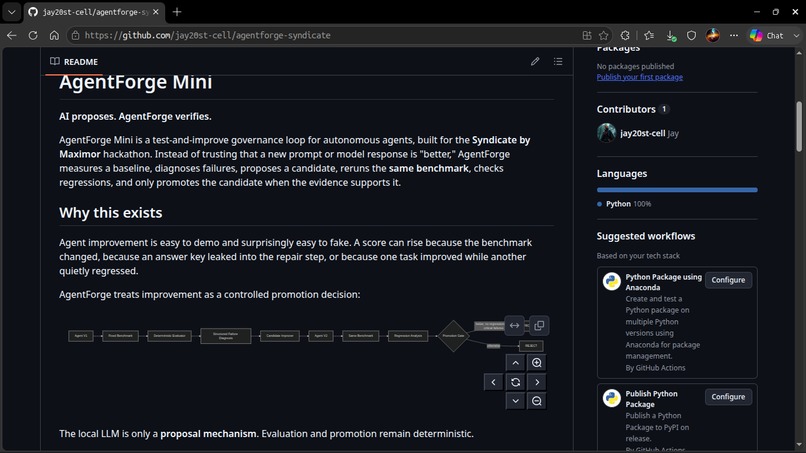806x453 pixels.
Task: Pan the diagram right
Action: (537, 382)
